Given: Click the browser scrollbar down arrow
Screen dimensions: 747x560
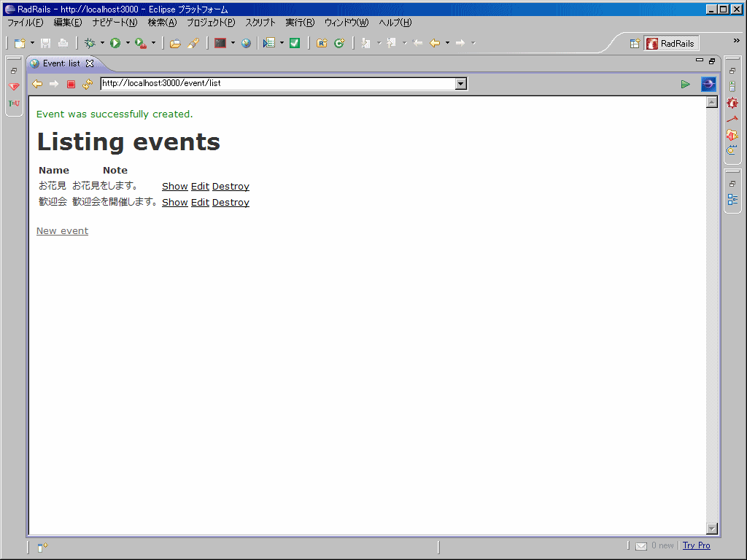Looking at the screenshot, I should (712, 528).
